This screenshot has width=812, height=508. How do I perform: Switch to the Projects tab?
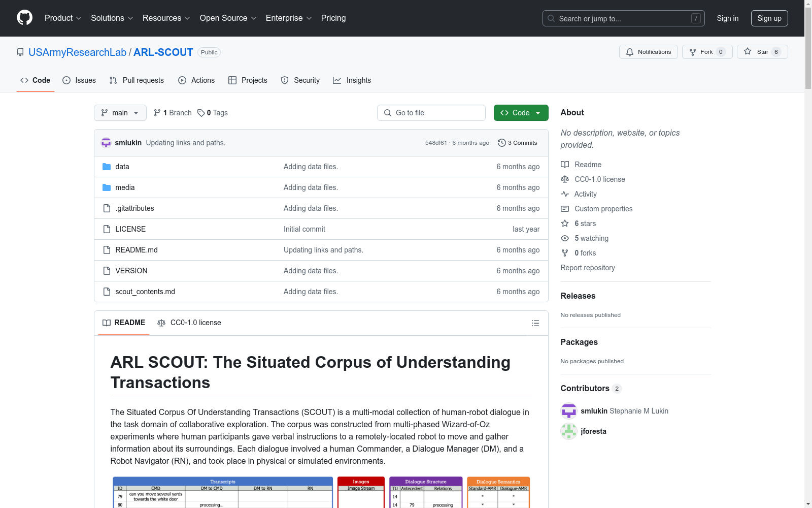248,80
